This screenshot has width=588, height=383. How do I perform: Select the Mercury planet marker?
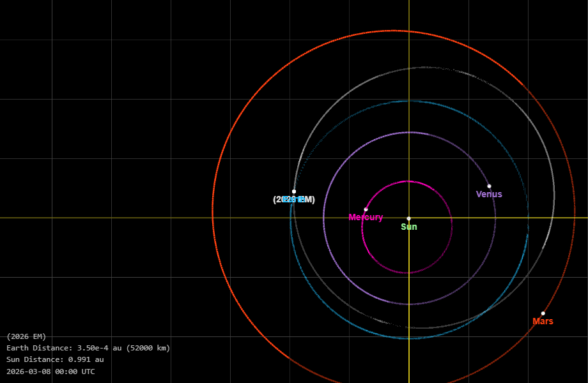(x=366, y=208)
